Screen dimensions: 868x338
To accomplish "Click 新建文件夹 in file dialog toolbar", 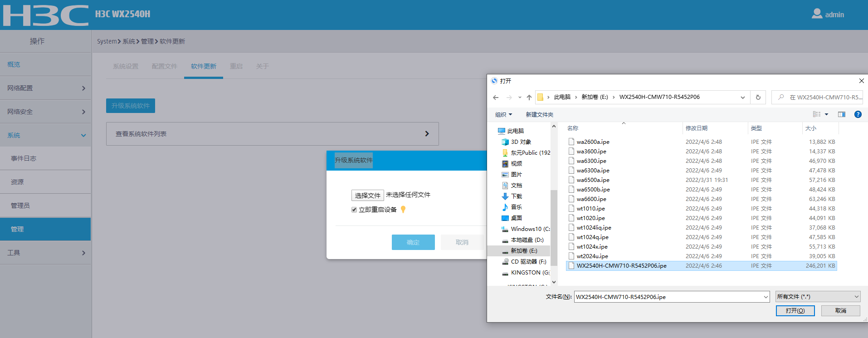I will [x=540, y=114].
